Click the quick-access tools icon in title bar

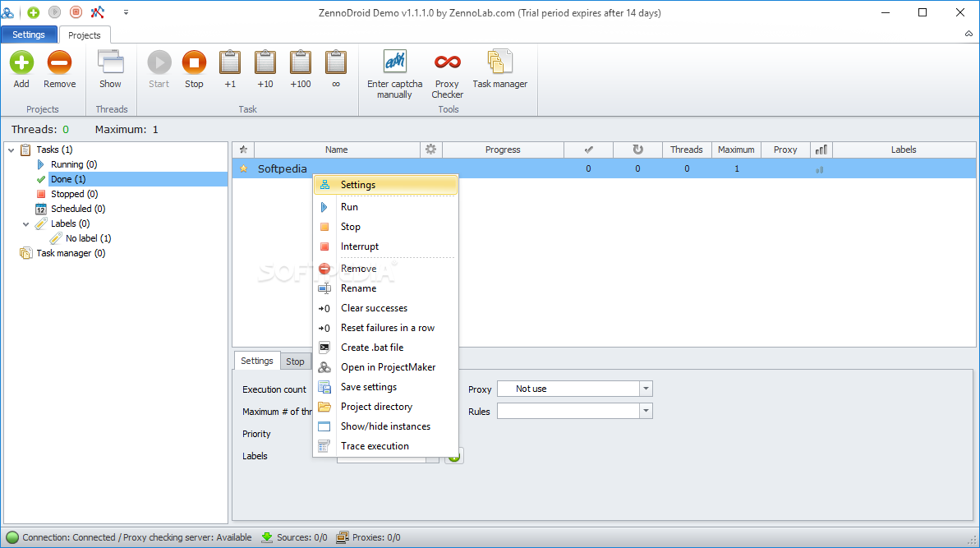point(98,12)
